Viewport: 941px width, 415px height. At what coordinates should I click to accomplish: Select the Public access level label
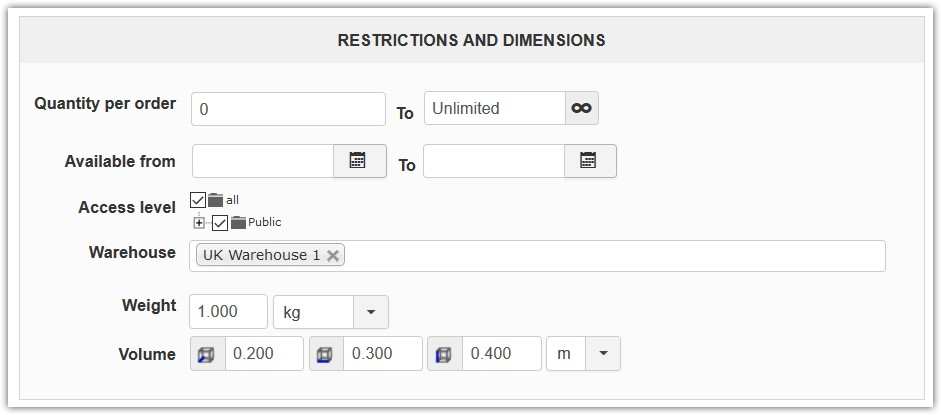(x=265, y=222)
